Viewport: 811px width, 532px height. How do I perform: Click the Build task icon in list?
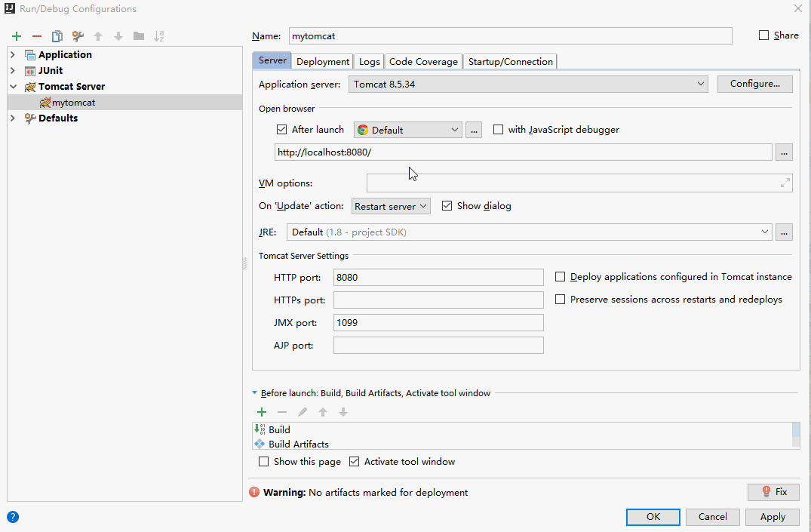tap(260, 429)
